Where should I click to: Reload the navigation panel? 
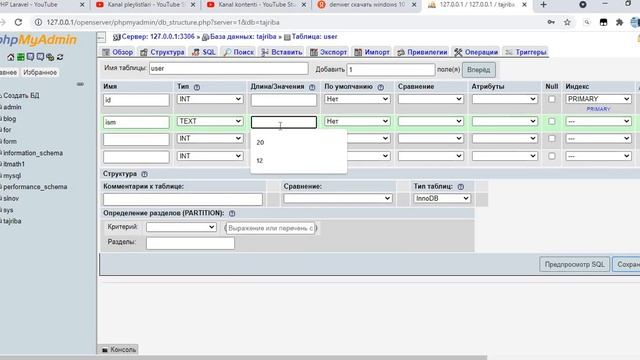(x=60, y=57)
